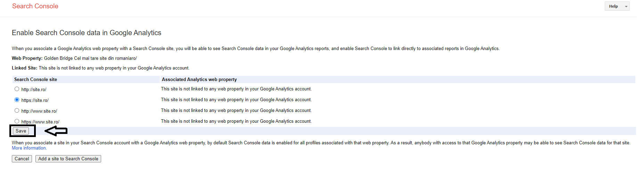The width and height of the screenshot is (644, 185).
Task: Open the Help menu button
Action: click(613, 6)
